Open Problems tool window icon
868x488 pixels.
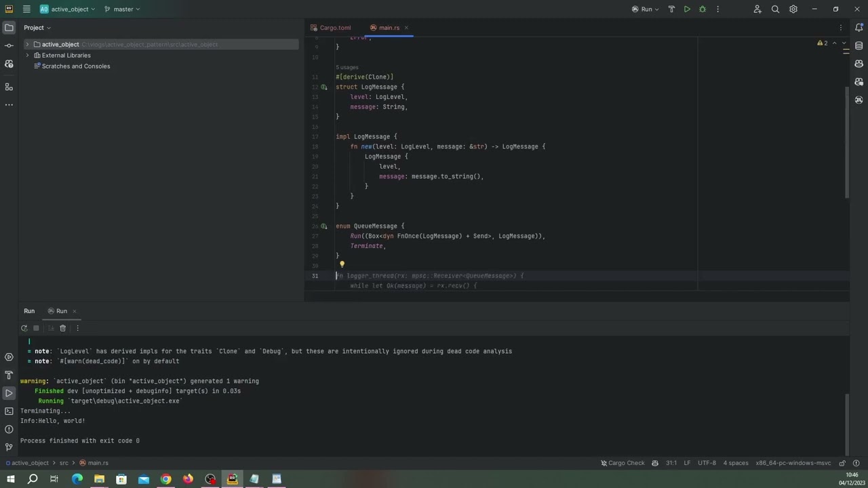(9, 429)
